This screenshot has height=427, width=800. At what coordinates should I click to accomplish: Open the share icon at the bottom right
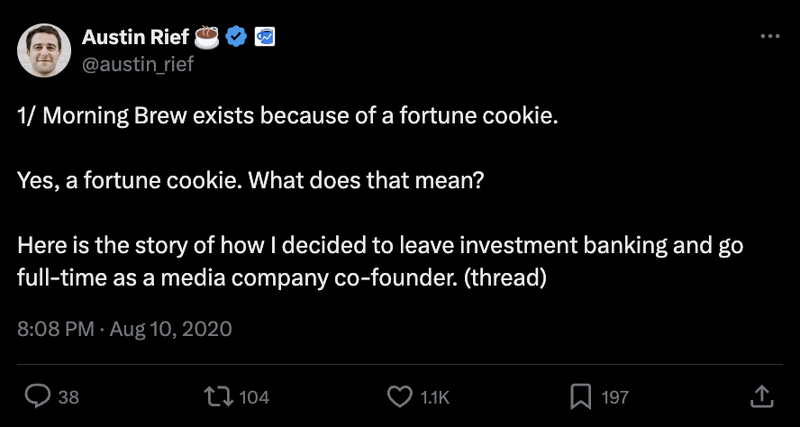(x=760, y=396)
